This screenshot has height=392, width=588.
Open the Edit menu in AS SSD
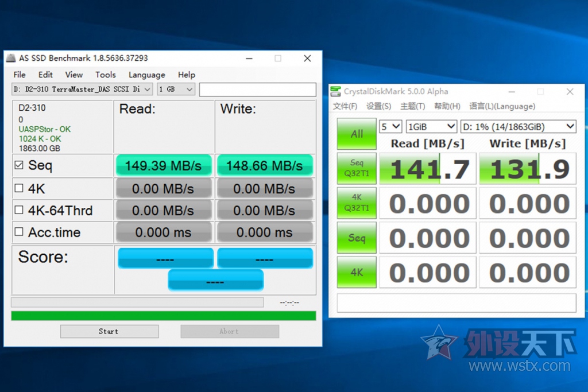(45, 75)
